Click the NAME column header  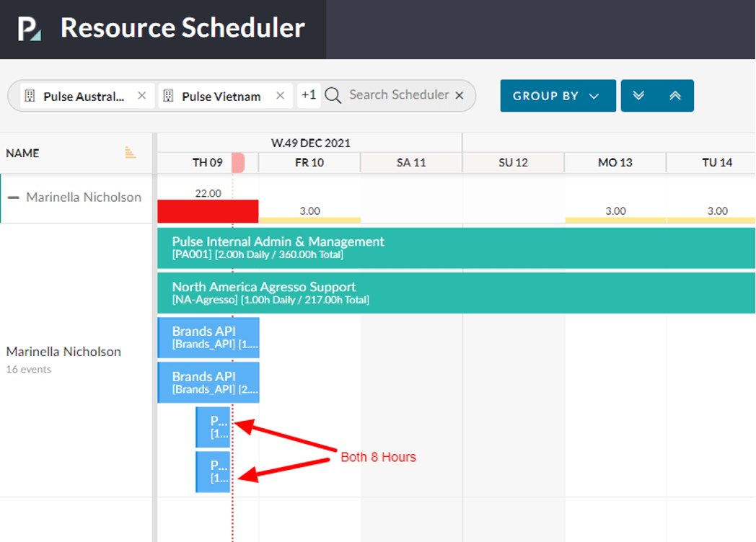pos(22,154)
